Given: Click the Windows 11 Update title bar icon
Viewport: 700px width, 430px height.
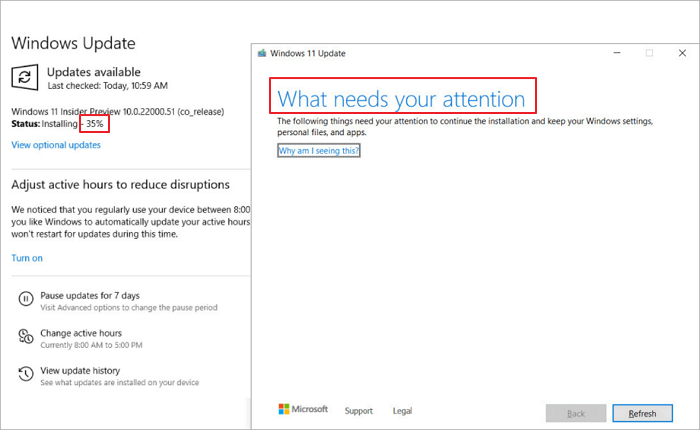Looking at the screenshot, I should (262, 53).
